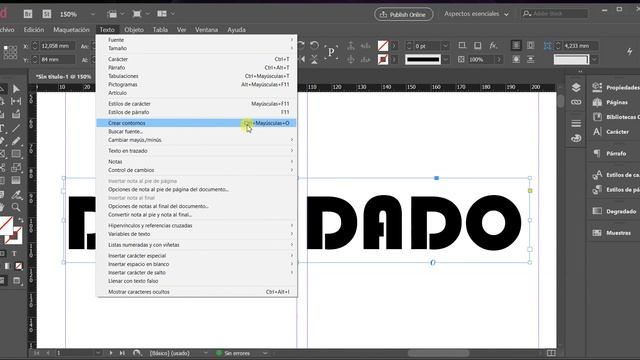Click the Adobe Stock search field

(555, 14)
